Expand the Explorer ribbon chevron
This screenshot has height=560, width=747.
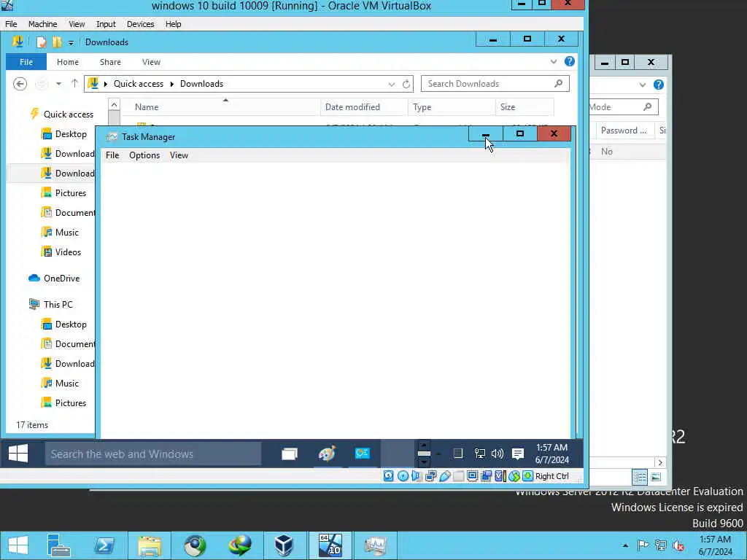[x=554, y=62]
